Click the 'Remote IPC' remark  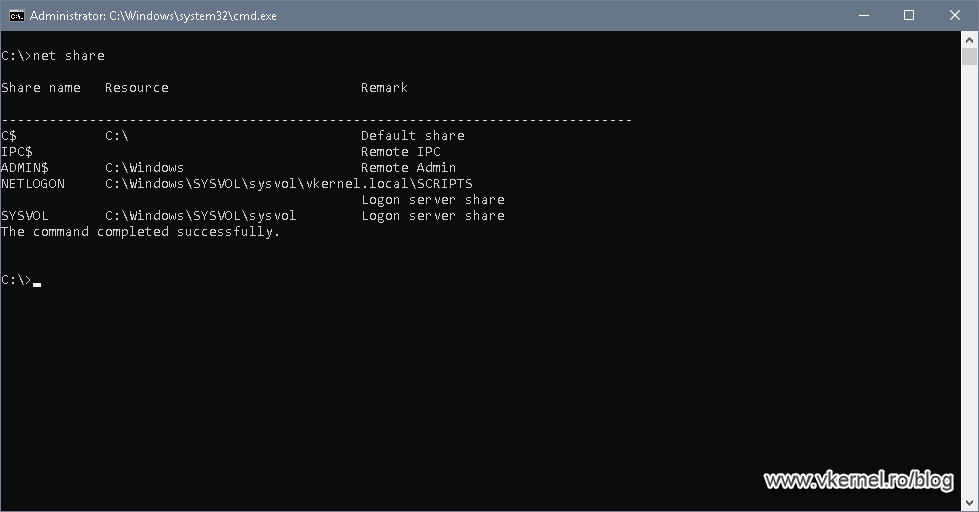coord(401,152)
